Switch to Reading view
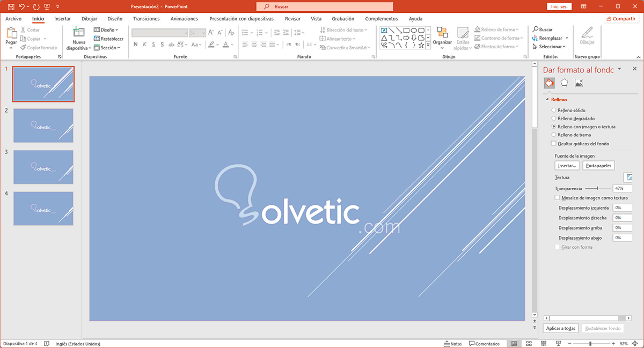 pos(543,344)
